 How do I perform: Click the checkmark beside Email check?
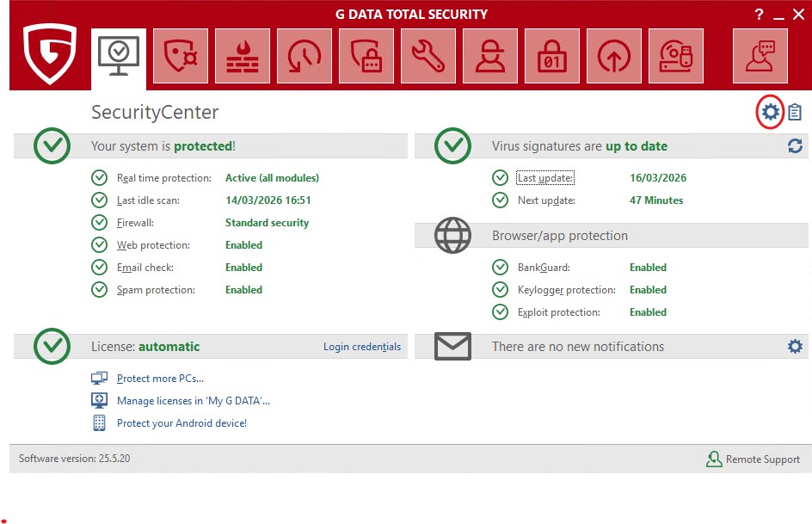coord(99,268)
